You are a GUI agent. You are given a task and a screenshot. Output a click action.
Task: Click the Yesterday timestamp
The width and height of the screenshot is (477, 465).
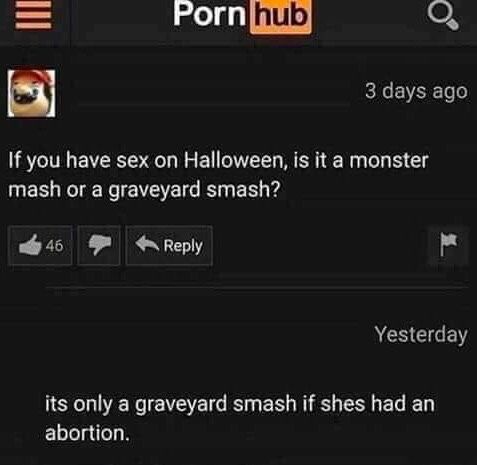tap(421, 335)
